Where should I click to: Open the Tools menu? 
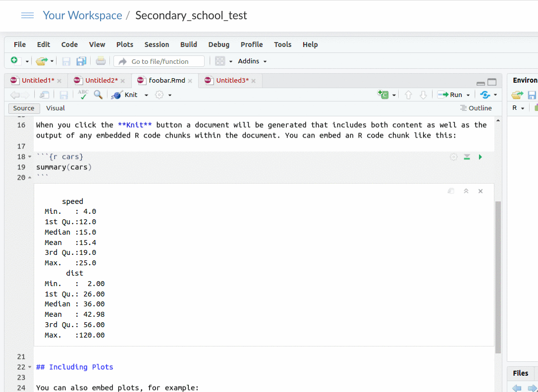(283, 45)
